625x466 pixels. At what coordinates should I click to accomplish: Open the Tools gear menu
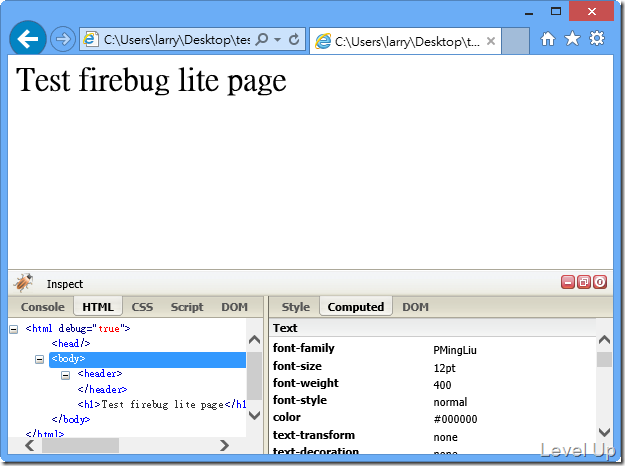click(597, 39)
